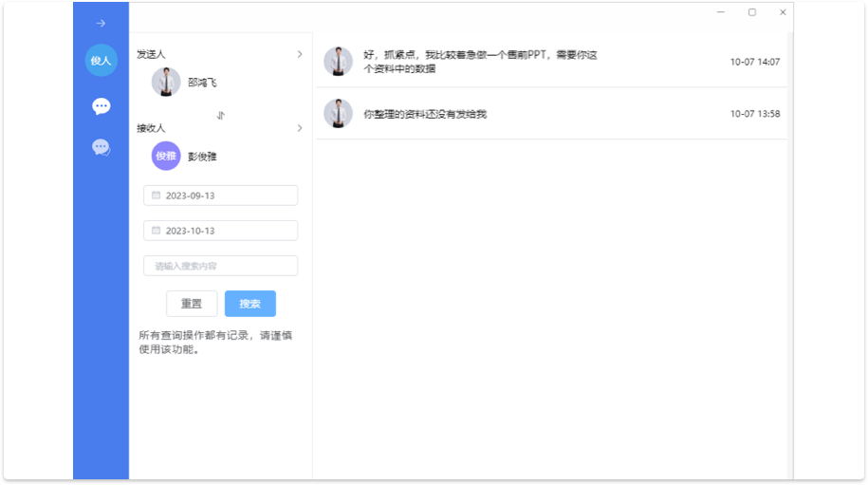Expand the sidebar with the arrow icon
Image resolution: width=868 pixels, height=485 pixels.
(101, 23)
